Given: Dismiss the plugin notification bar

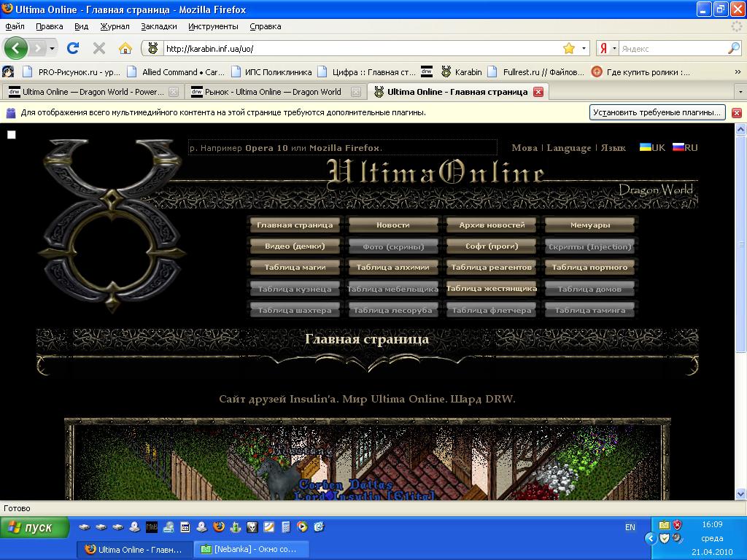Looking at the screenshot, I should [x=737, y=113].
